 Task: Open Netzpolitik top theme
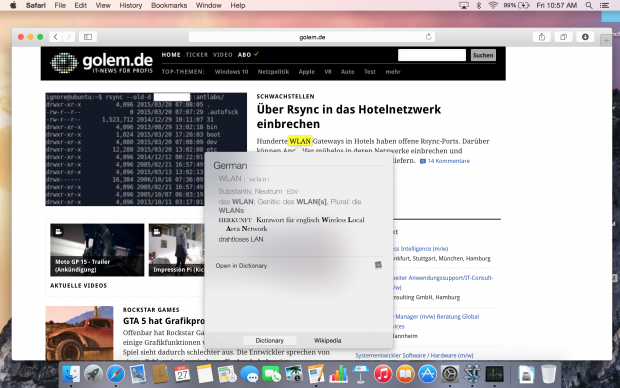273,72
